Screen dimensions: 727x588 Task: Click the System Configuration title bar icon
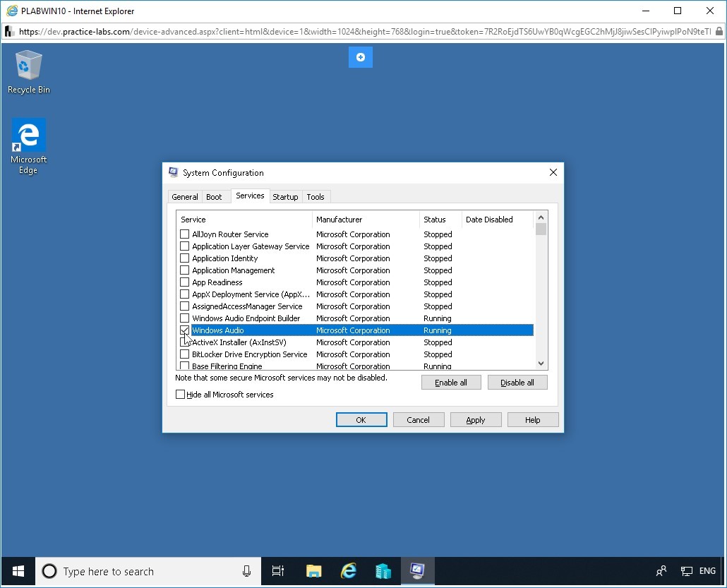click(174, 172)
